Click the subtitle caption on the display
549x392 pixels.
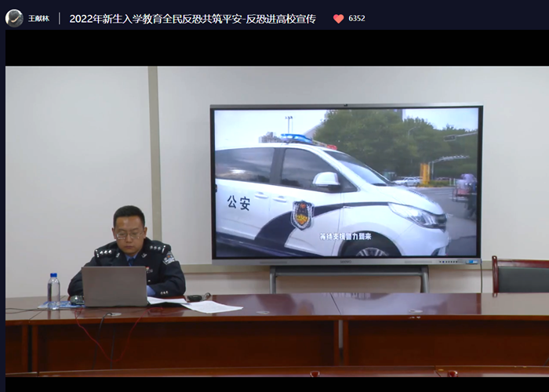pos(345,235)
